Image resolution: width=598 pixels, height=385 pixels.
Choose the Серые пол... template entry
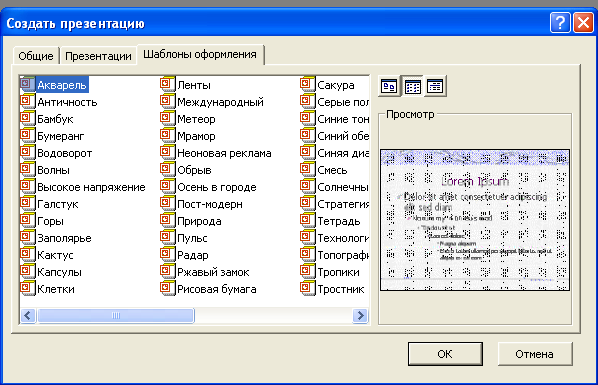[343, 102]
